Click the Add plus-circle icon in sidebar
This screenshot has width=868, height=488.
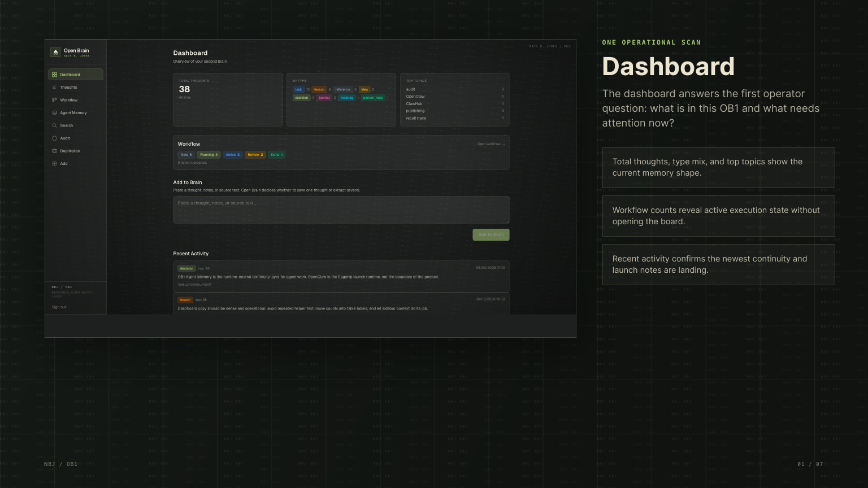(54, 164)
